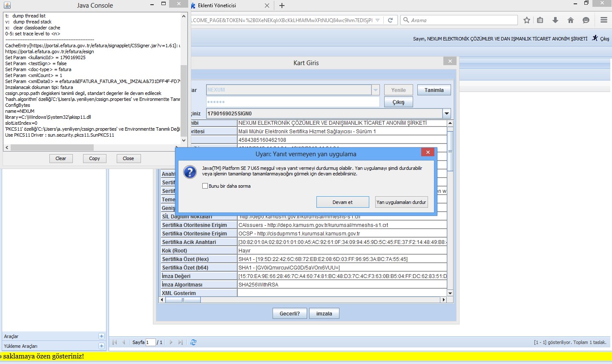The height and width of the screenshot is (364, 612).
Task: Enable 'Bunu bir daha sorma' checkbox
Action: tap(205, 186)
